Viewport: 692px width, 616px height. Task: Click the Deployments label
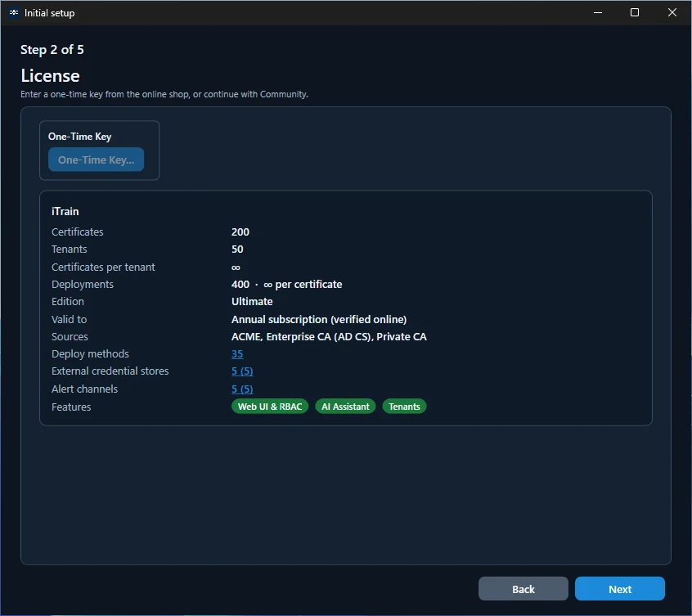pyautogui.click(x=83, y=284)
